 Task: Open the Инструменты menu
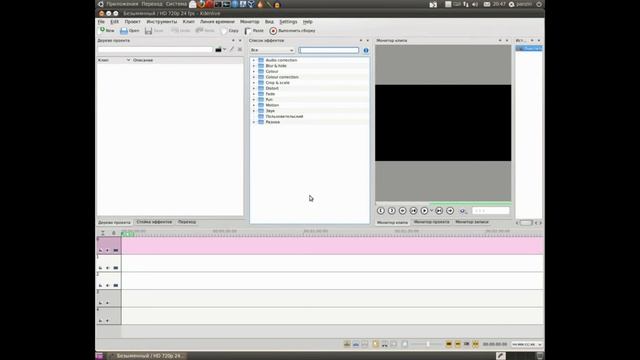click(x=162, y=22)
